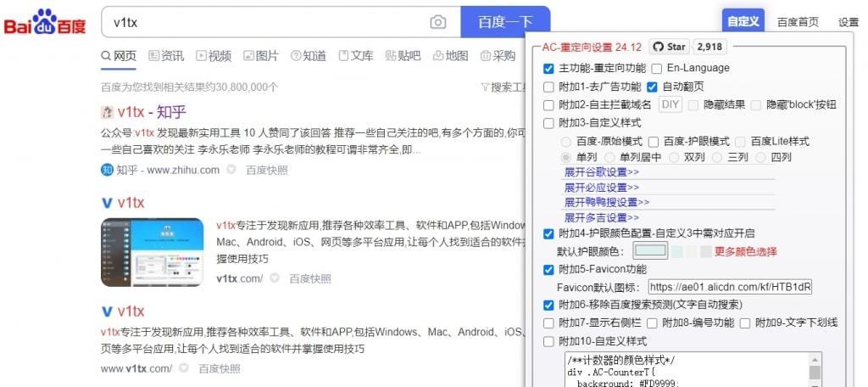Check the 百度-护眼模式 checkbox
Screen dimensions: 868x387
[654, 142]
